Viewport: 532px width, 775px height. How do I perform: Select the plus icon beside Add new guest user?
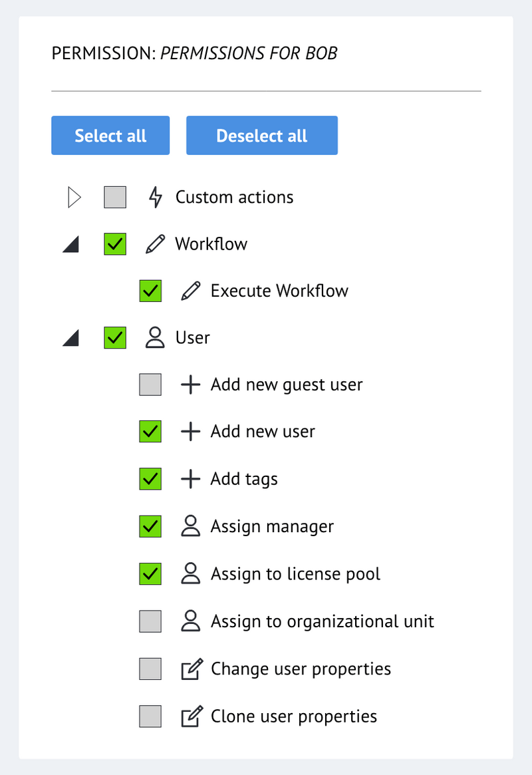(x=190, y=385)
